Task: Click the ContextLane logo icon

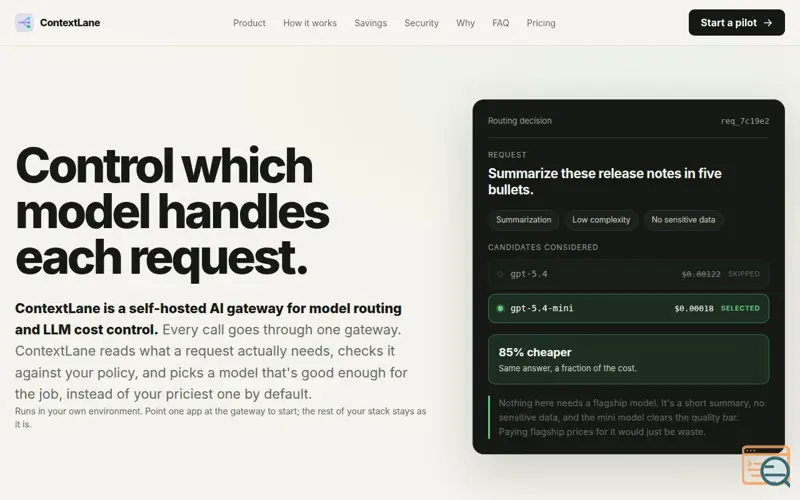Action: point(24,22)
